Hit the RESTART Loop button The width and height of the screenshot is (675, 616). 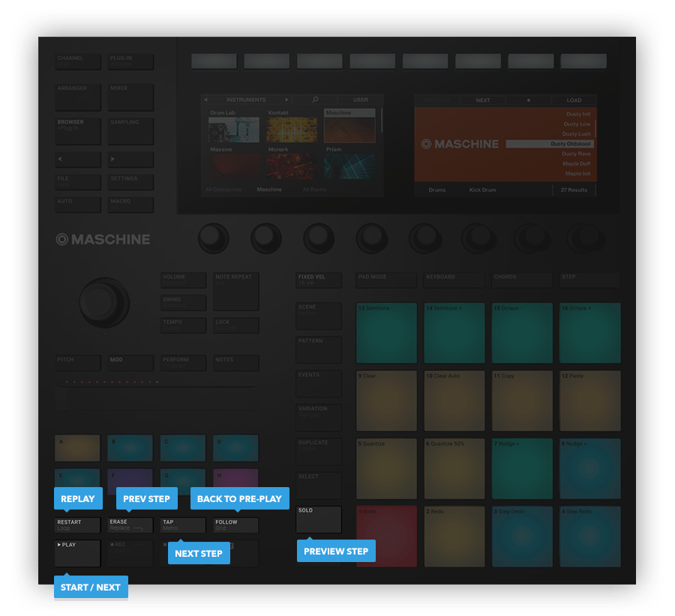point(77,525)
